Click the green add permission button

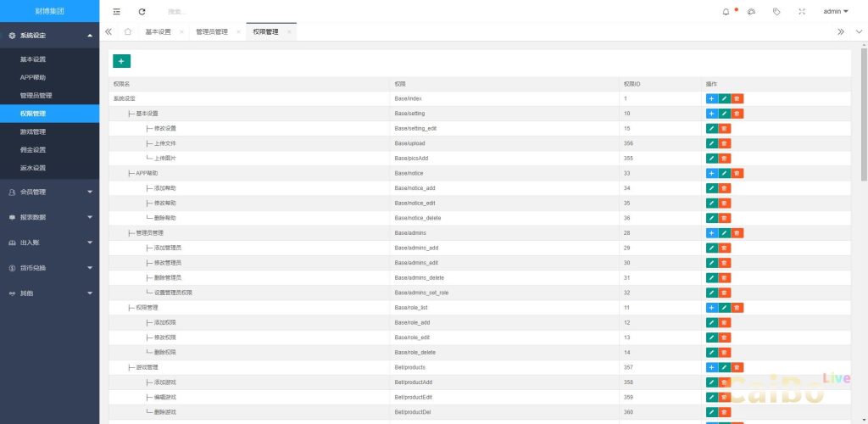coord(121,61)
